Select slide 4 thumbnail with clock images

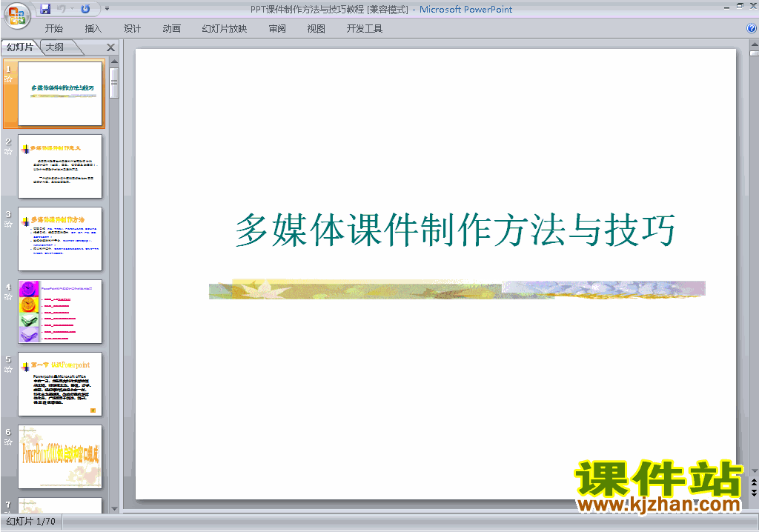click(60, 311)
